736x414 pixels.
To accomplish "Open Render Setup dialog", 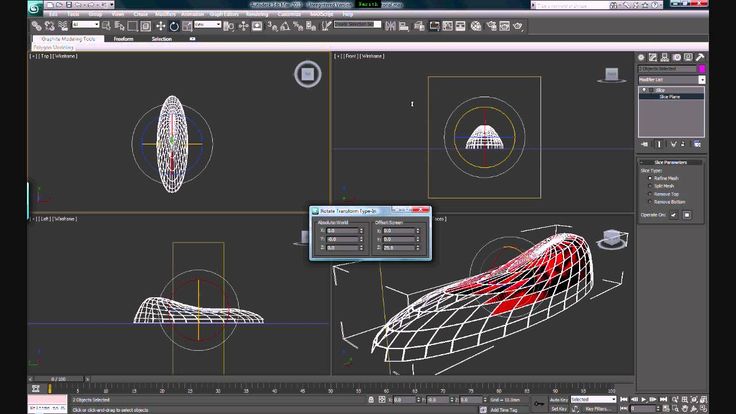I will tap(491, 26).
